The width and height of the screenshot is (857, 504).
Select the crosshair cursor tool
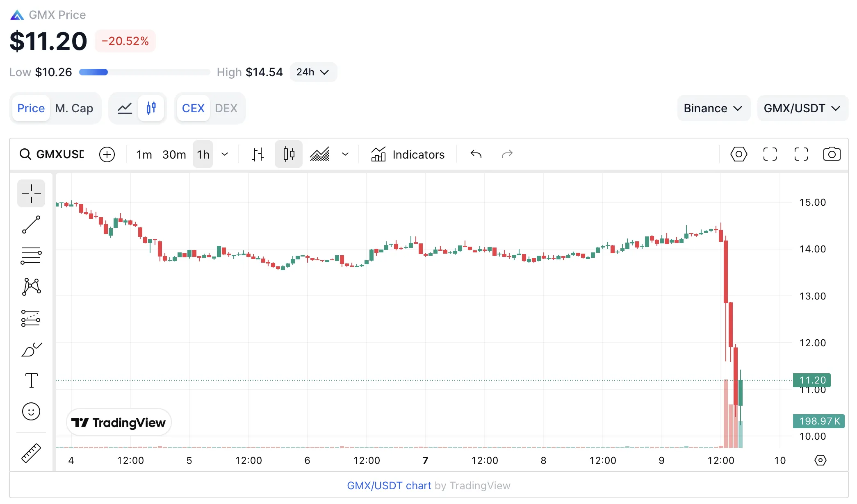pyautogui.click(x=31, y=193)
